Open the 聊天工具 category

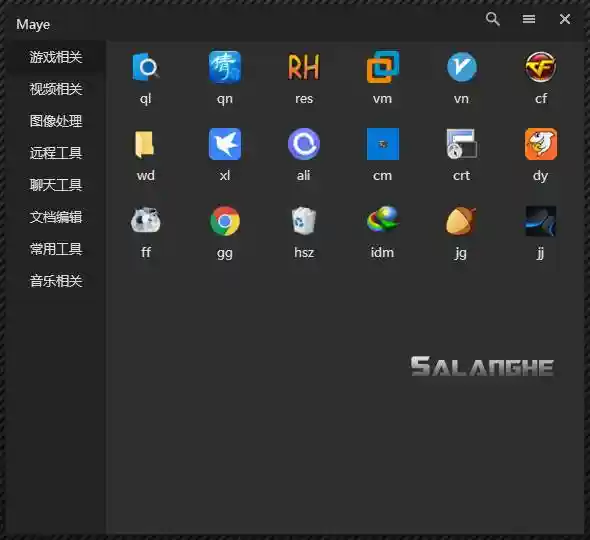pyautogui.click(x=56, y=185)
